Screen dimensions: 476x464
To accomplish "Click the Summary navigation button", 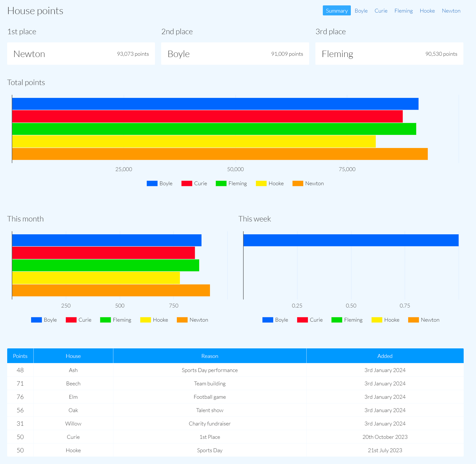I will click(337, 11).
